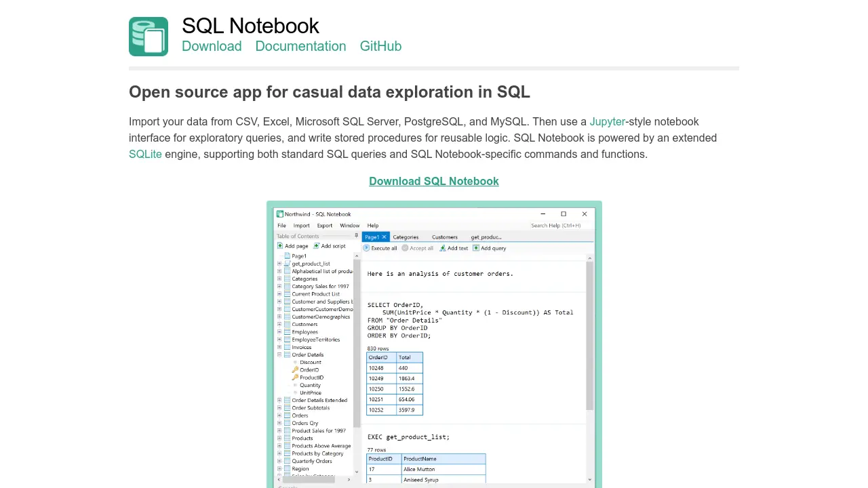Click the Northwind window app icon

pyautogui.click(x=280, y=214)
